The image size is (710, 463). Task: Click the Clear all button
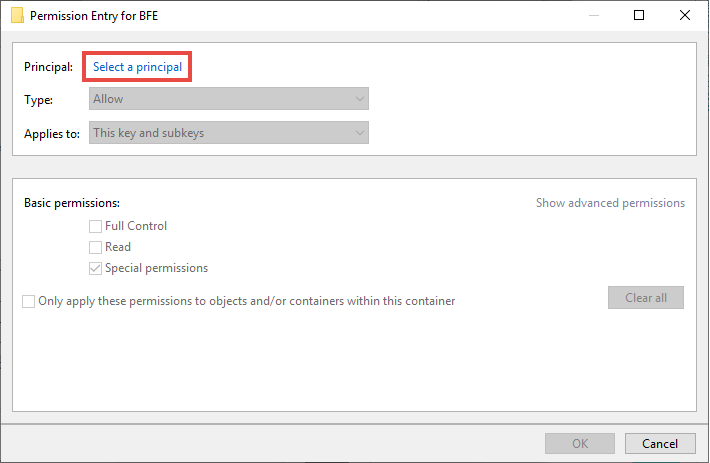tap(646, 297)
